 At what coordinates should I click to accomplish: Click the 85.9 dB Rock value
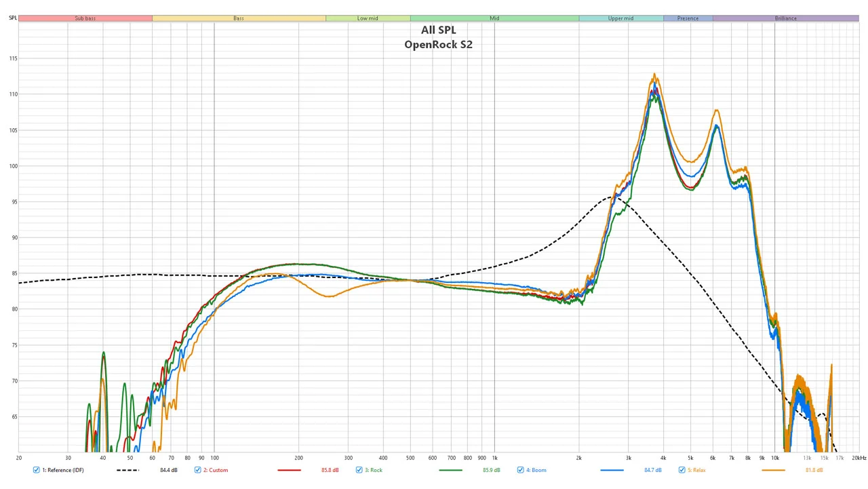(x=492, y=470)
